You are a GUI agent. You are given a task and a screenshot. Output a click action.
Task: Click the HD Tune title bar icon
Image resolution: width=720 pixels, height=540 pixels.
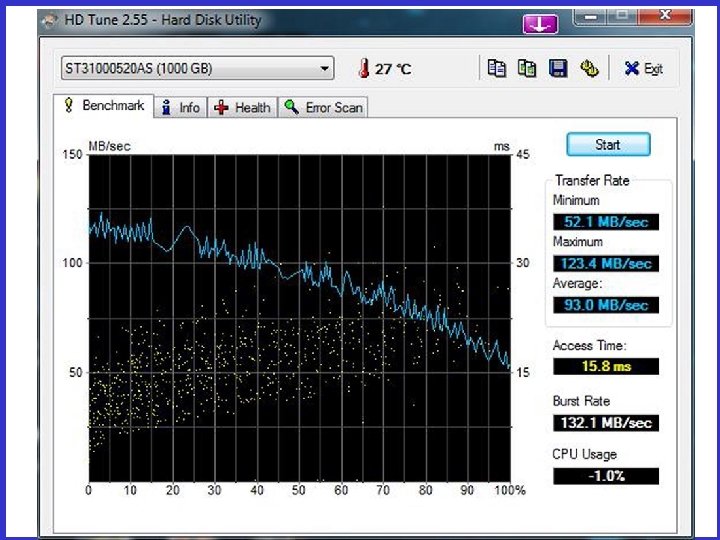pos(51,21)
